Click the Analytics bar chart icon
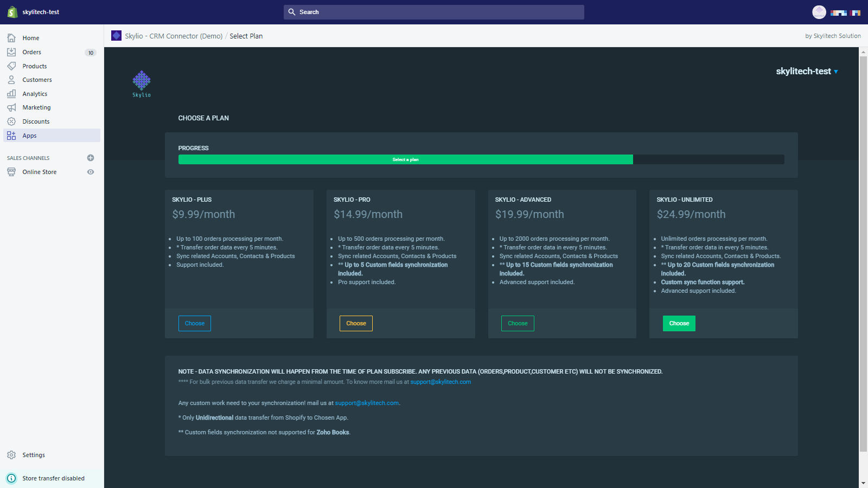 [x=11, y=94]
